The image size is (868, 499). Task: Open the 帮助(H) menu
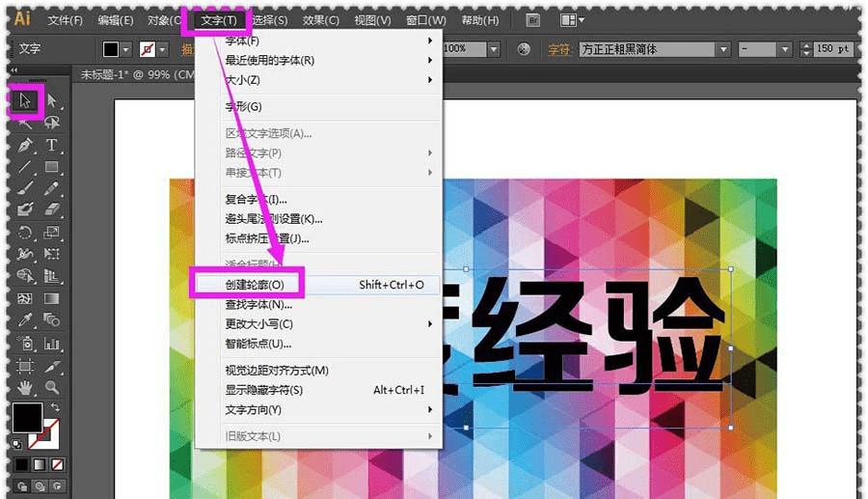480,20
